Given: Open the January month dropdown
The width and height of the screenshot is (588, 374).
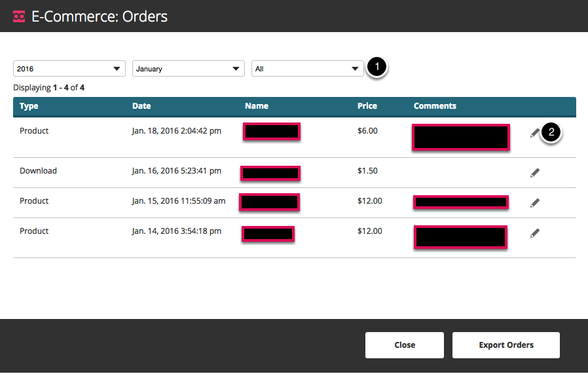Looking at the screenshot, I should [x=188, y=69].
